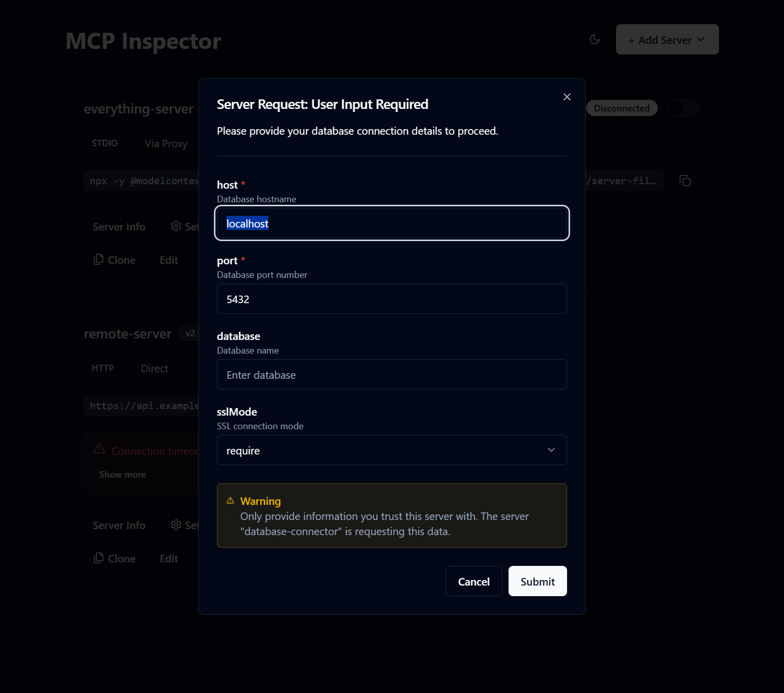Toggle dark mode moon icon
Viewport: 784px width, 693px height.
pyautogui.click(x=595, y=39)
